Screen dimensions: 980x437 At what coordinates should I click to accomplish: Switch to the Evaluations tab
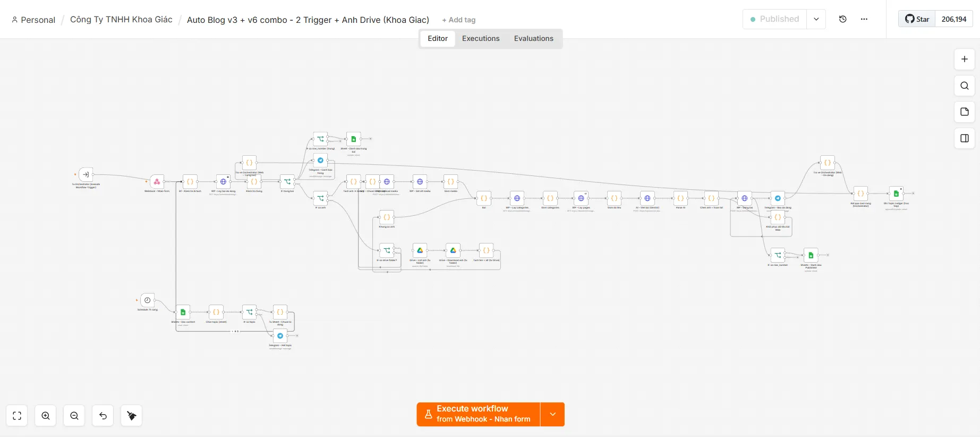click(x=533, y=38)
